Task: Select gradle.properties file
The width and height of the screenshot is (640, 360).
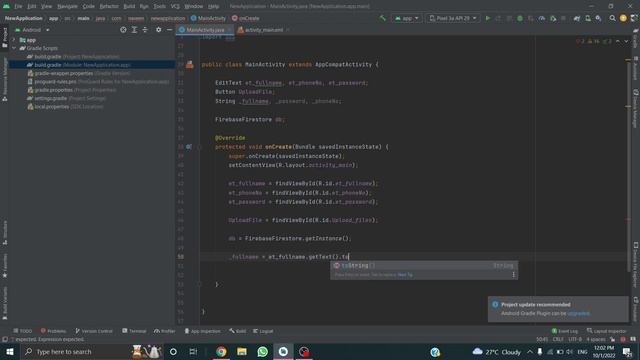Action: point(71,90)
